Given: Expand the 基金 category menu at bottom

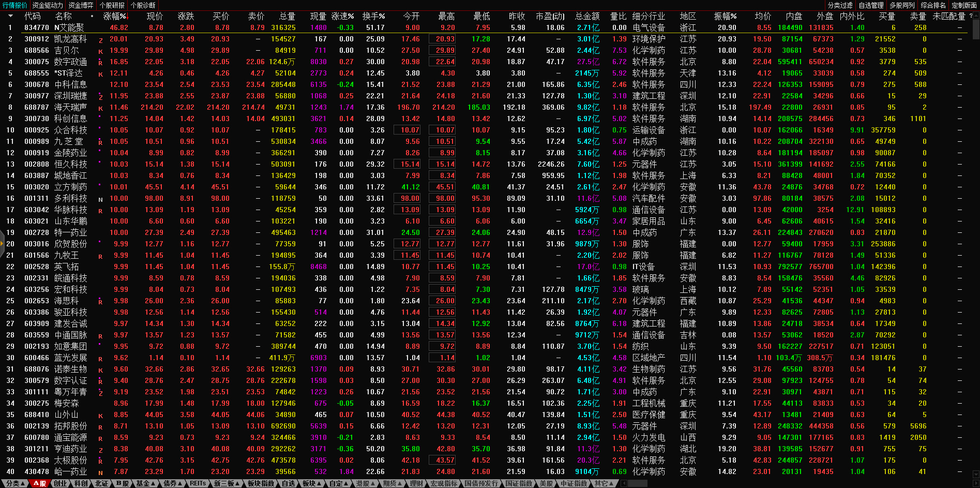Looking at the screenshot, I should [145, 483].
